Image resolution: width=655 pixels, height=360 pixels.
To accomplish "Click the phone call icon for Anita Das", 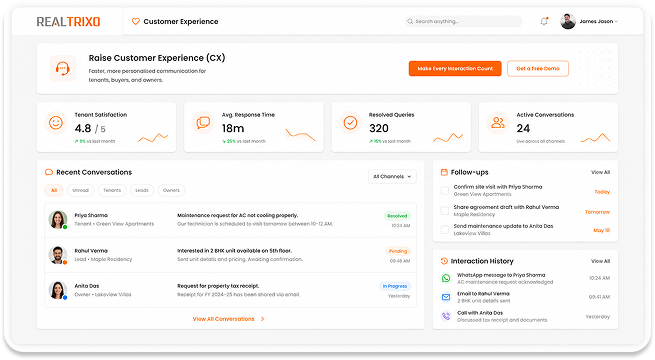I will pyautogui.click(x=446, y=316).
